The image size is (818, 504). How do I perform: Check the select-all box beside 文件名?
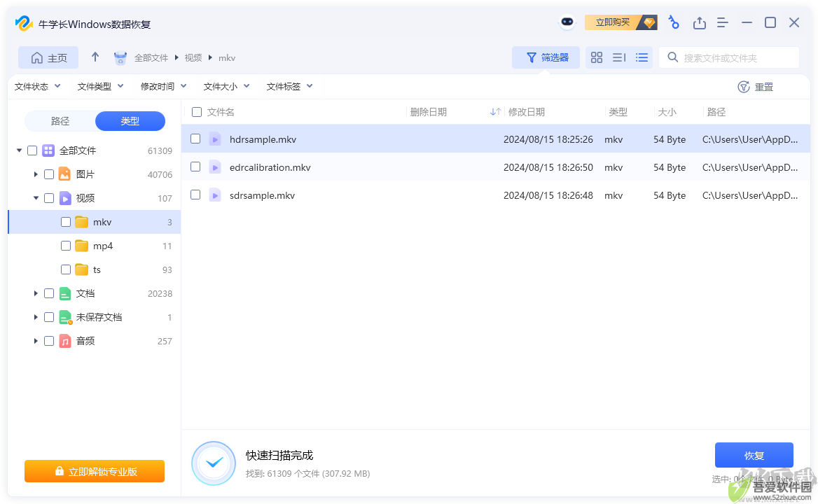click(x=197, y=112)
